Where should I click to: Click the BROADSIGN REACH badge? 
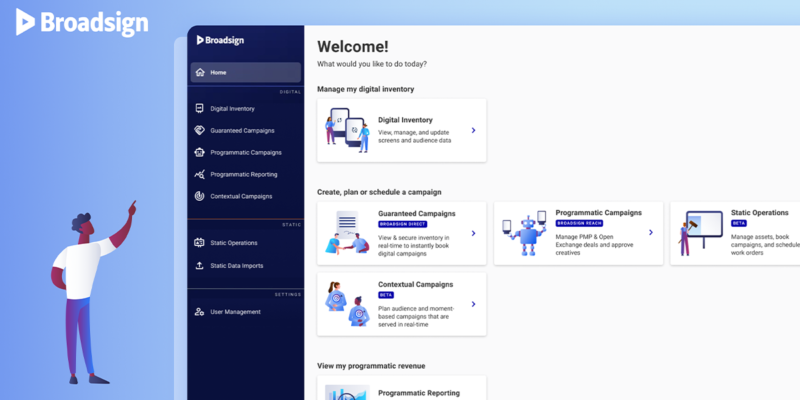pyautogui.click(x=579, y=223)
